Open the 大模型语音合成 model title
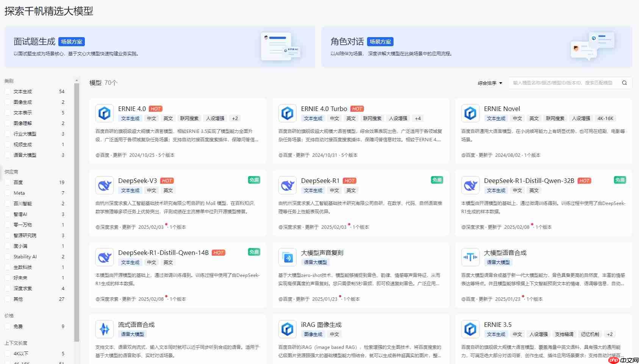Screen dimensions: 639x364 pos(505,253)
